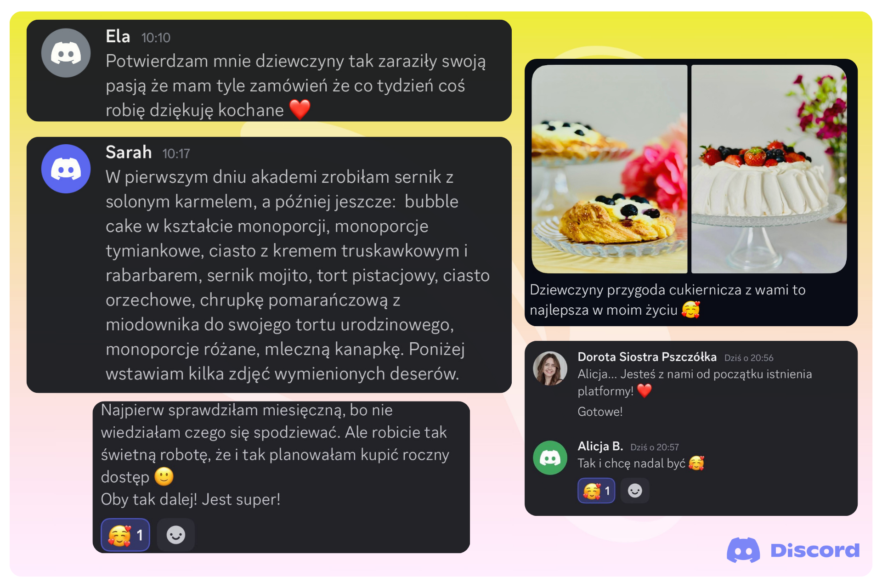Click Sarah's blue Discord avatar
This screenshot has height=588, width=882.
(x=66, y=169)
